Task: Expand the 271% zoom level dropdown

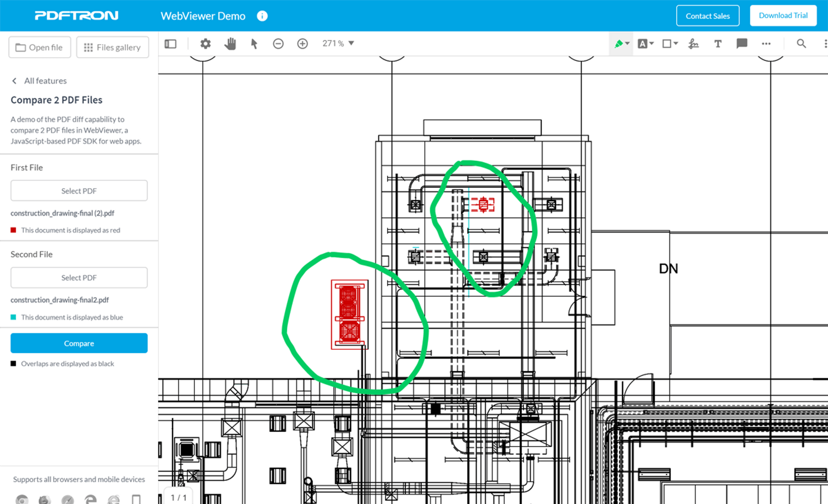Action: (351, 43)
